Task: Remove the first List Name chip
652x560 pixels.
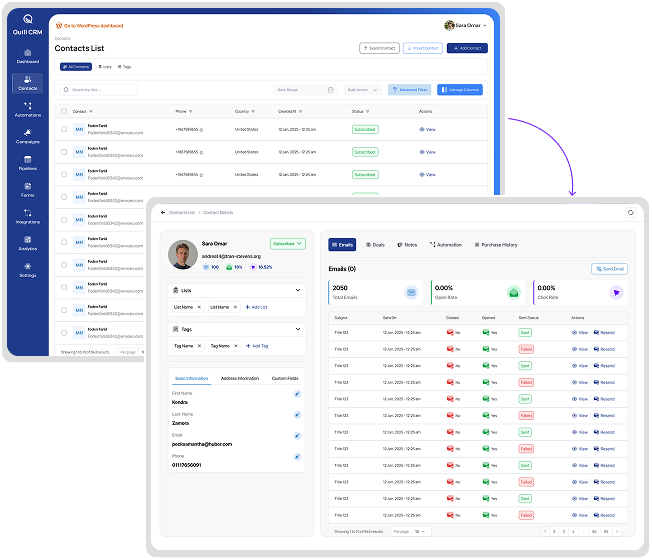Action: coord(199,307)
